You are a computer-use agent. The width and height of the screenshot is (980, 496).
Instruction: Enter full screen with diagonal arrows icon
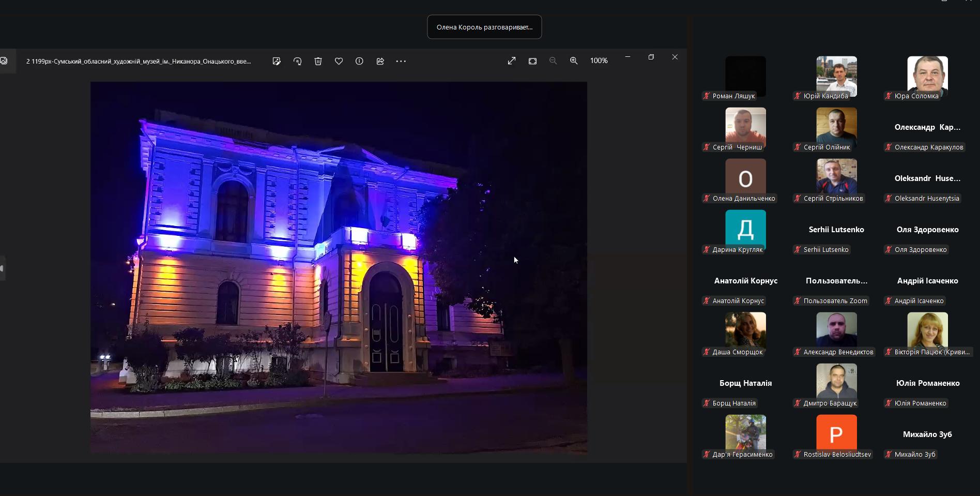512,61
